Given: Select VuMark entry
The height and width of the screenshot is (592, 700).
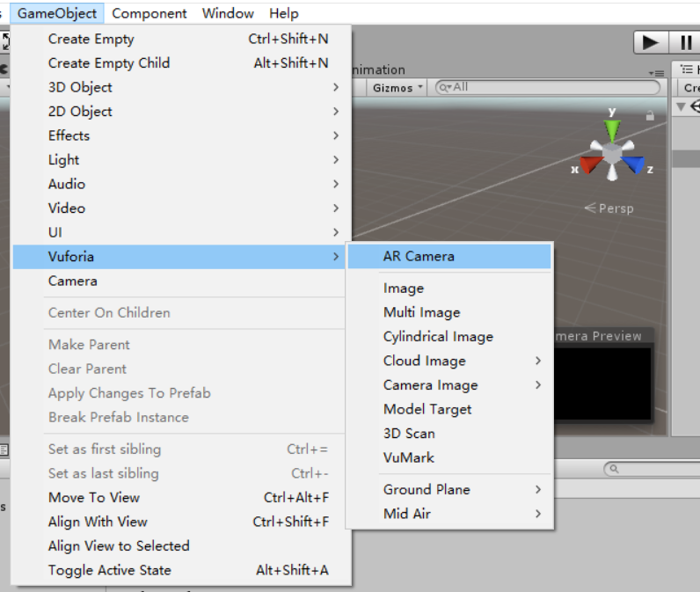Looking at the screenshot, I should pos(449,457).
